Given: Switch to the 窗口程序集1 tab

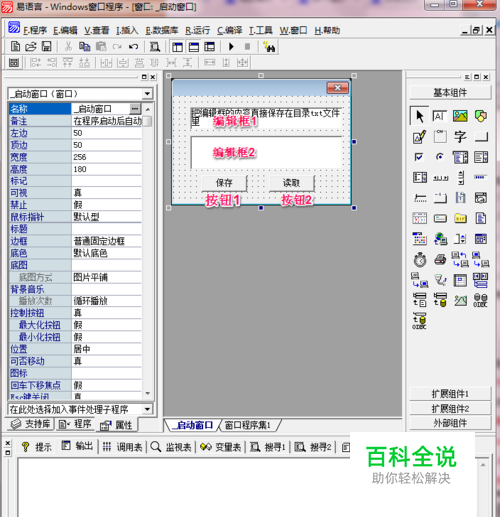Looking at the screenshot, I should tap(247, 425).
